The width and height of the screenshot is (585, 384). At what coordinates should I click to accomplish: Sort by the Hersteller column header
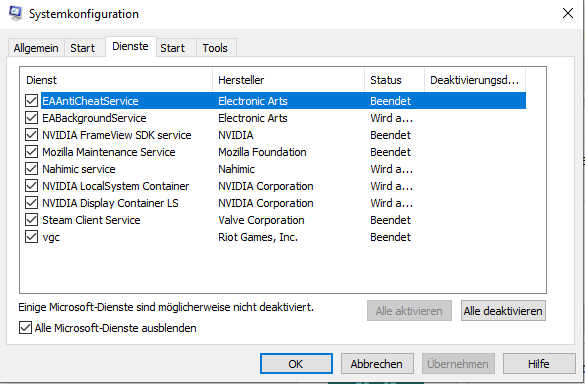(288, 80)
